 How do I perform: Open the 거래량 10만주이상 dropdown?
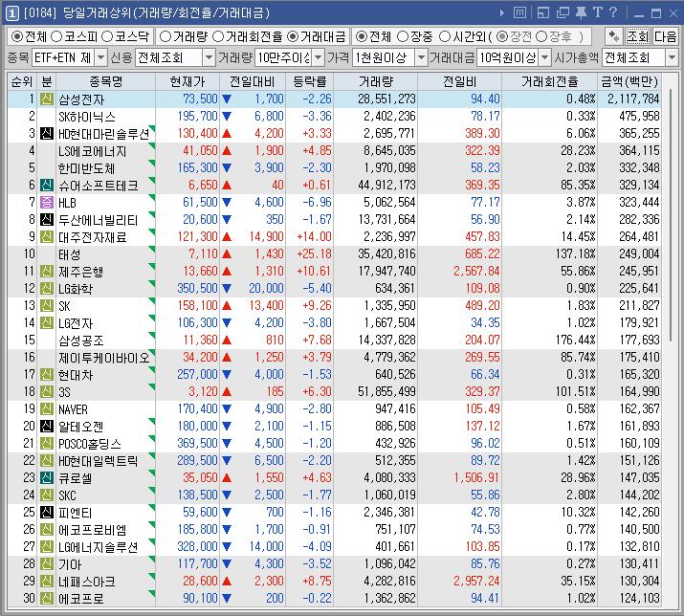pos(319,57)
